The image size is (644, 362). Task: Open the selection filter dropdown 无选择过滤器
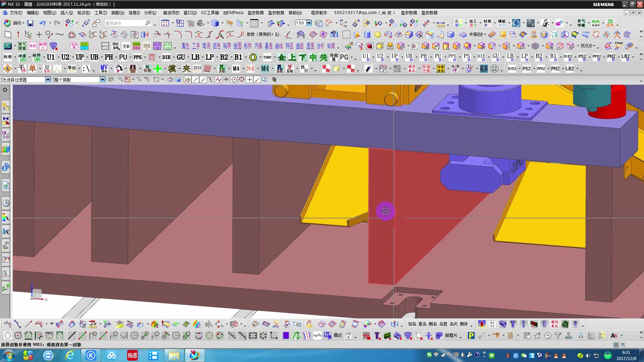click(x=48, y=79)
